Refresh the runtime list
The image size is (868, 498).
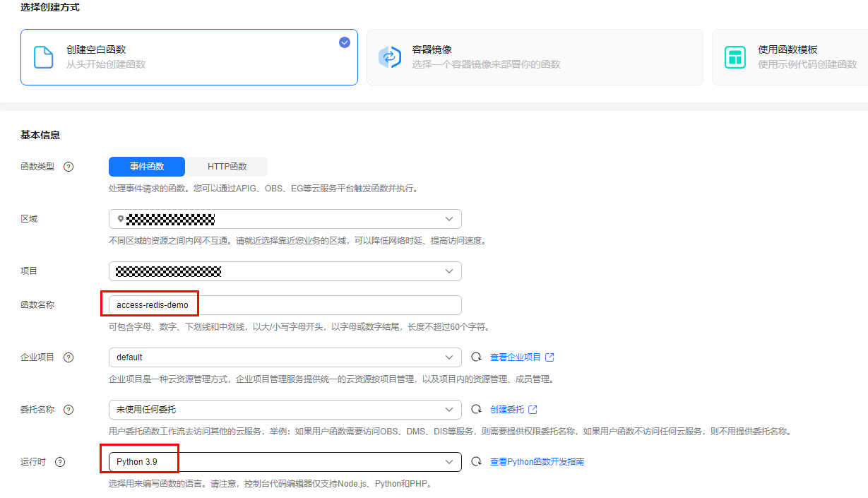[476, 462]
